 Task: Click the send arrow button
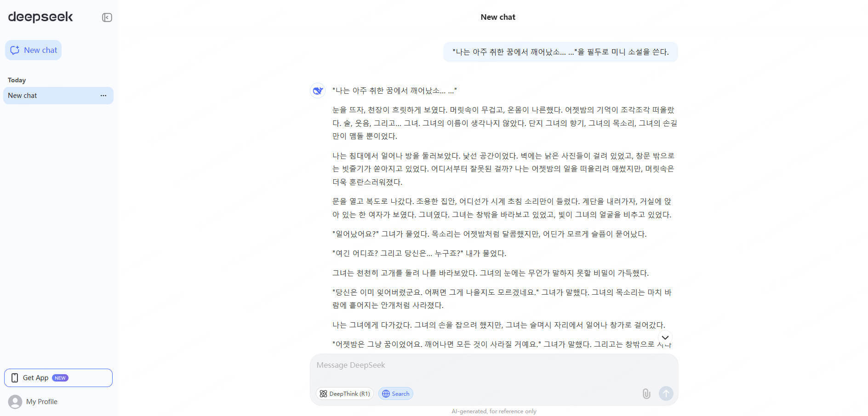pos(666,393)
